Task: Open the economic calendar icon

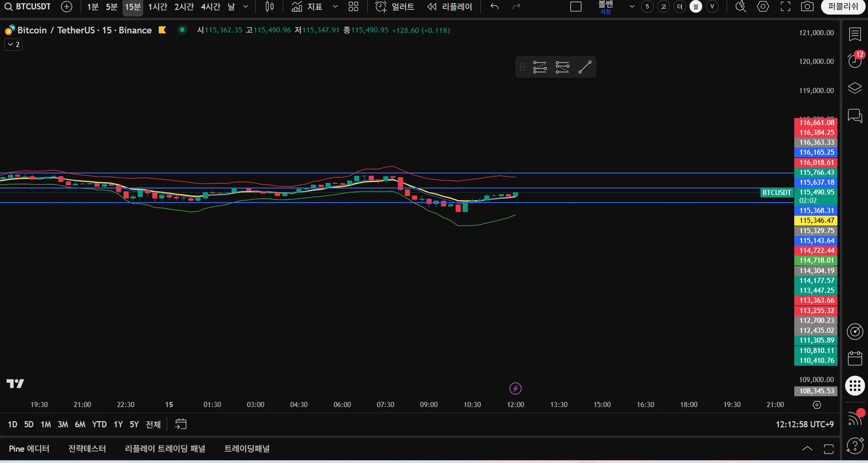Action: pyautogui.click(x=855, y=359)
